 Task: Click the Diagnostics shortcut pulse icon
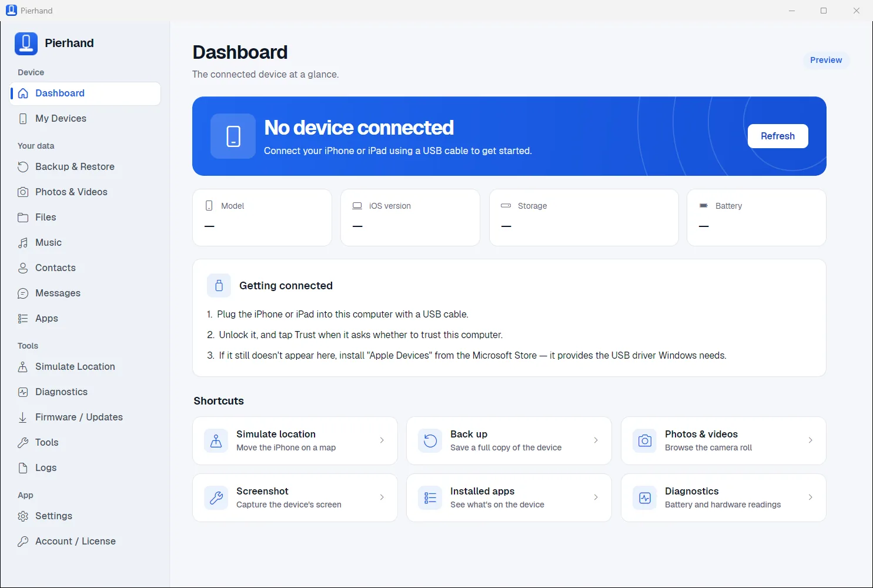pos(645,498)
